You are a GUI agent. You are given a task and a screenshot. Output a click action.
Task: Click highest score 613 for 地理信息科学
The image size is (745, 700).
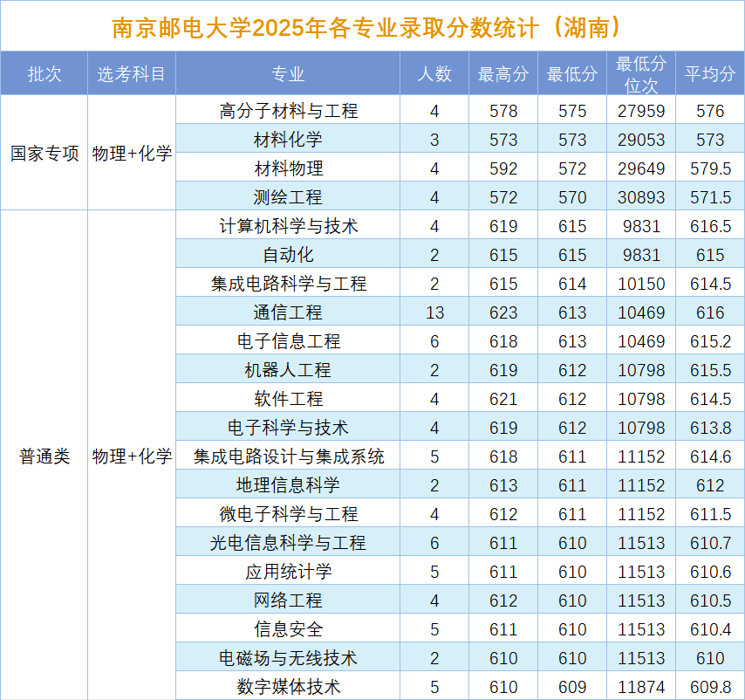click(503, 484)
